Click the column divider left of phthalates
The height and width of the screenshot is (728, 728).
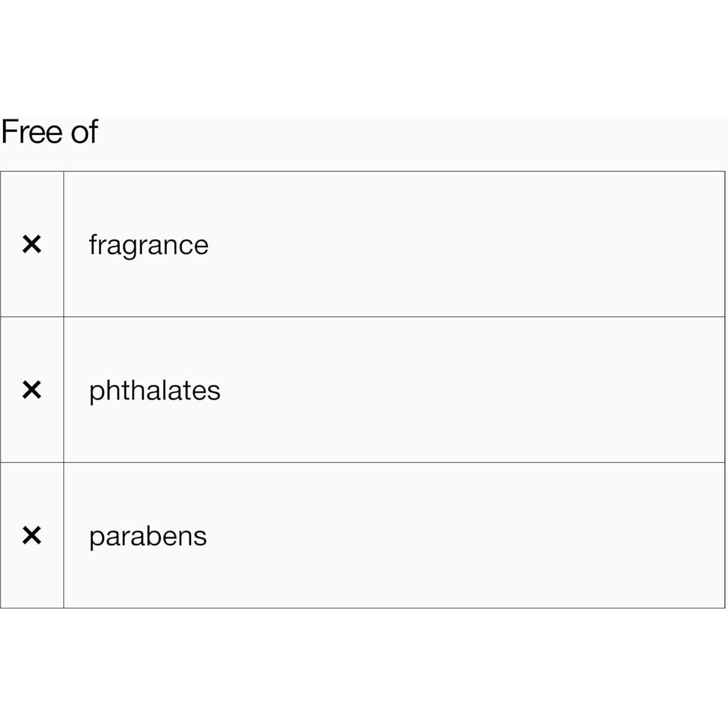click(x=64, y=390)
